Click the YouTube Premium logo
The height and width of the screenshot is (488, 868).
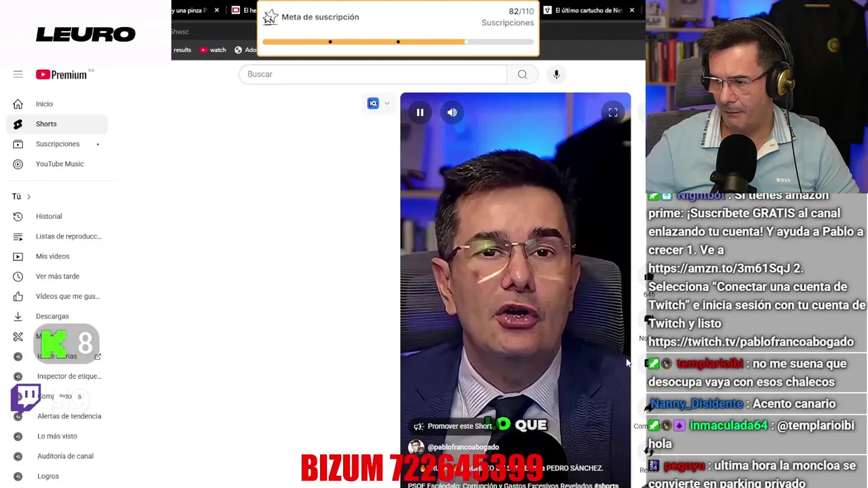coord(62,75)
